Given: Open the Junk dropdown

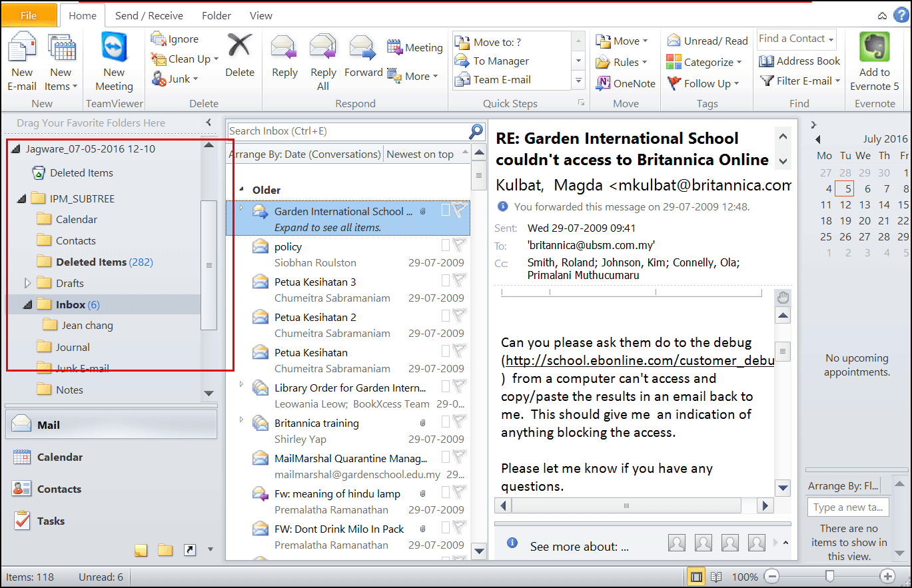Looking at the screenshot, I should pyautogui.click(x=175, y=79).
